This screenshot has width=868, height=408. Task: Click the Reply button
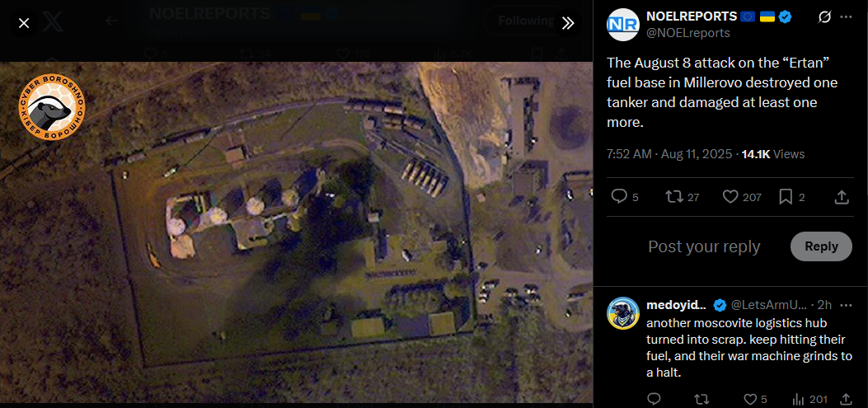[x=821, y=246]
